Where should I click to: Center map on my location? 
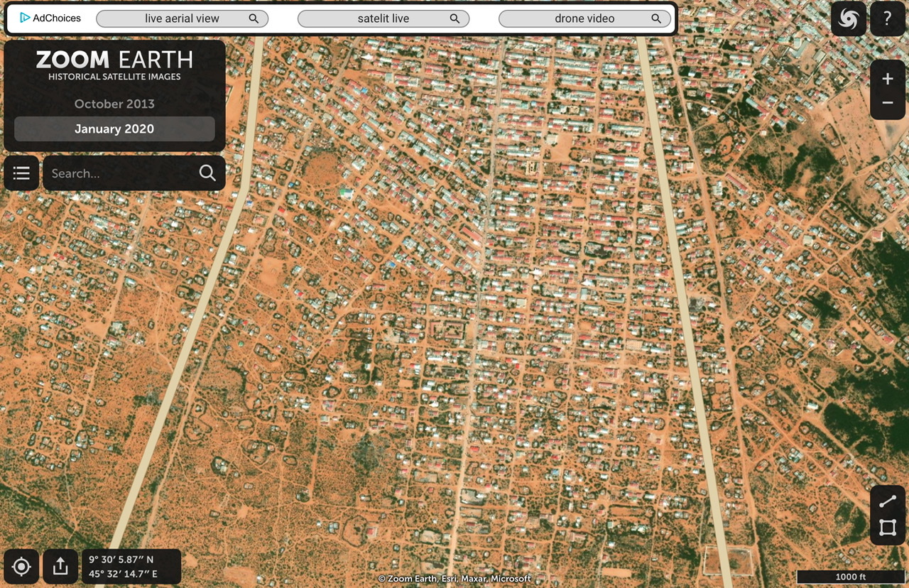point(21,567)
